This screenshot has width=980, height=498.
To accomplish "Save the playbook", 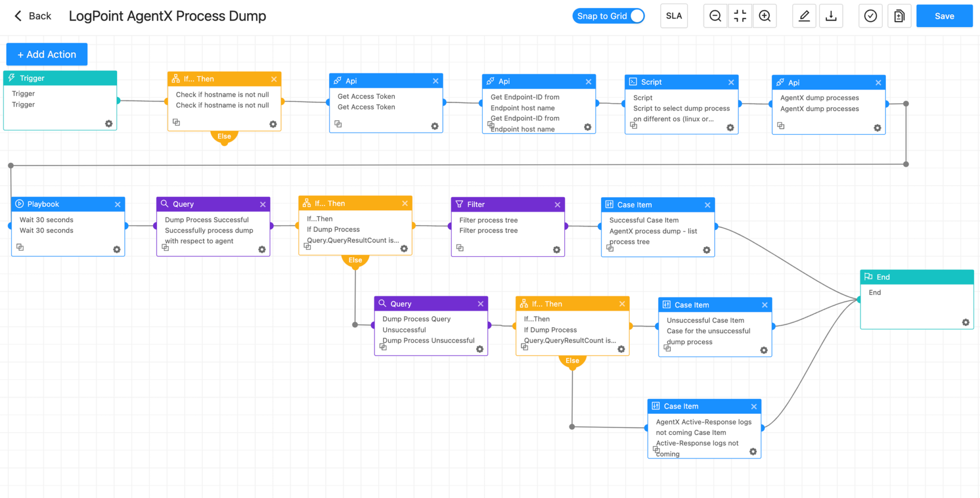I will pyautogui.click(x=944, y=16).
